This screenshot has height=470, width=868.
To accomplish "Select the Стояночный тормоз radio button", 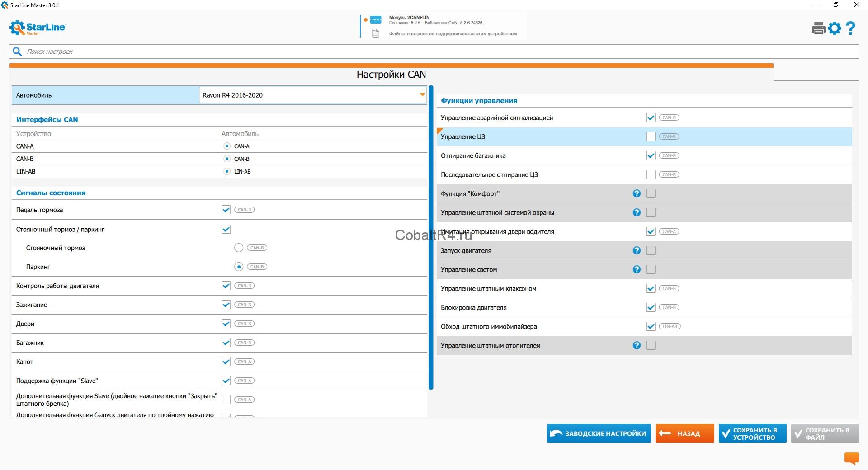I will tap(239, 248).
